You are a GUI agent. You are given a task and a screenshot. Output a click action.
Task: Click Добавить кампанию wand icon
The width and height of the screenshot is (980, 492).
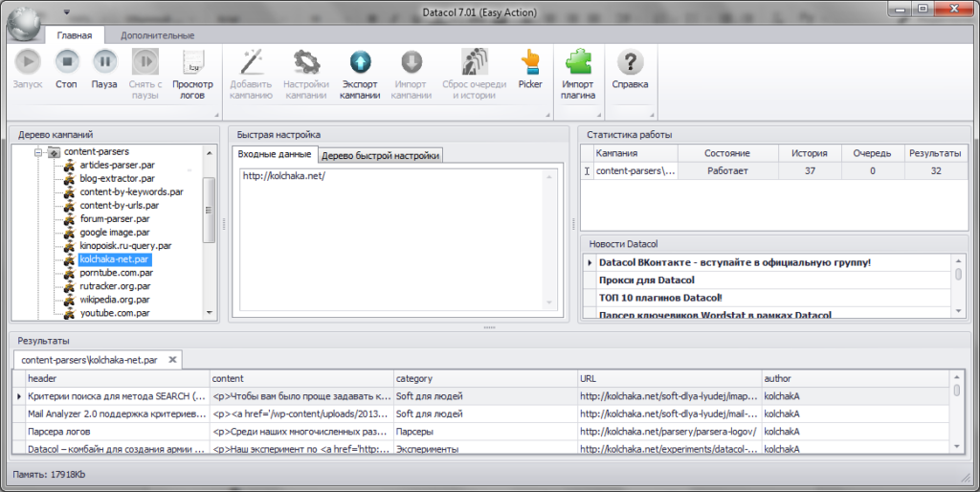click(251, 74)
